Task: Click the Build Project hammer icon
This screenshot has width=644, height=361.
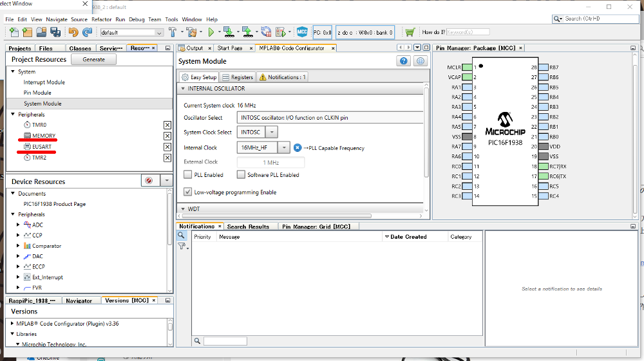Action: coord(173,32)
